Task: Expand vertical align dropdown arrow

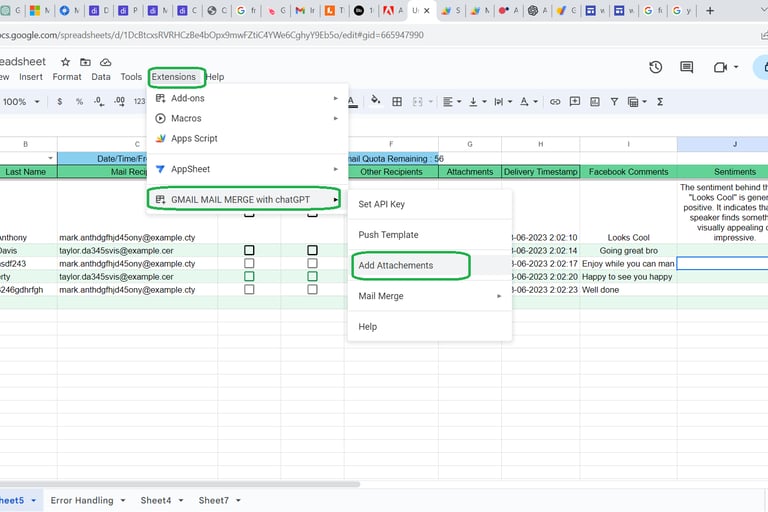Action: [484, 102]
